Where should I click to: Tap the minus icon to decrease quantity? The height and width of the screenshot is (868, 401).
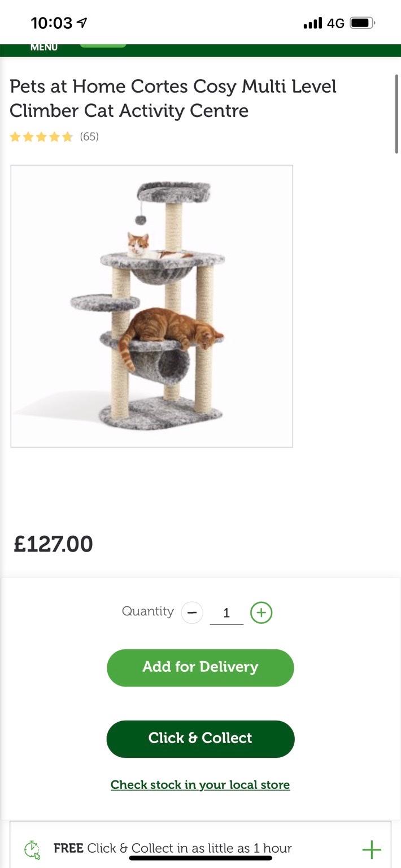(x=192, y=612)
